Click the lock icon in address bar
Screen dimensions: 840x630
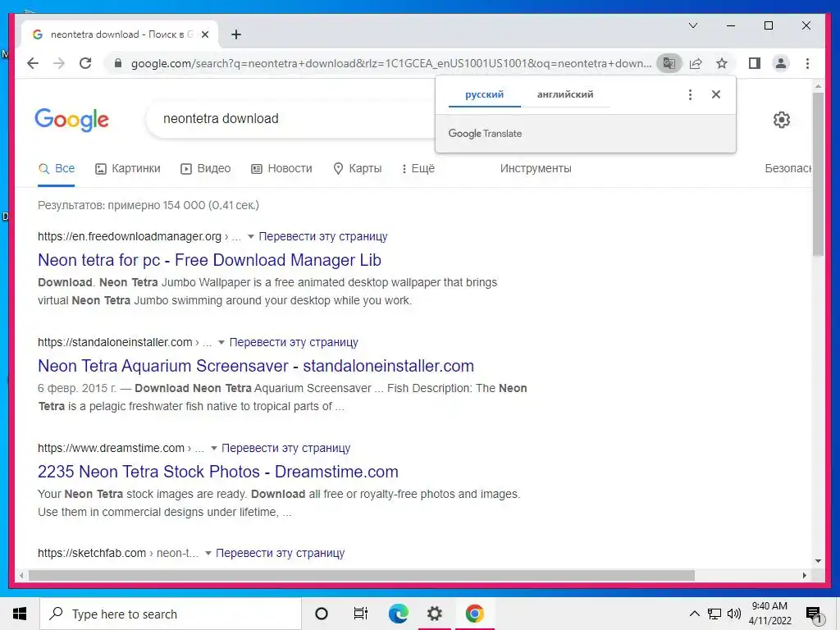118,63
